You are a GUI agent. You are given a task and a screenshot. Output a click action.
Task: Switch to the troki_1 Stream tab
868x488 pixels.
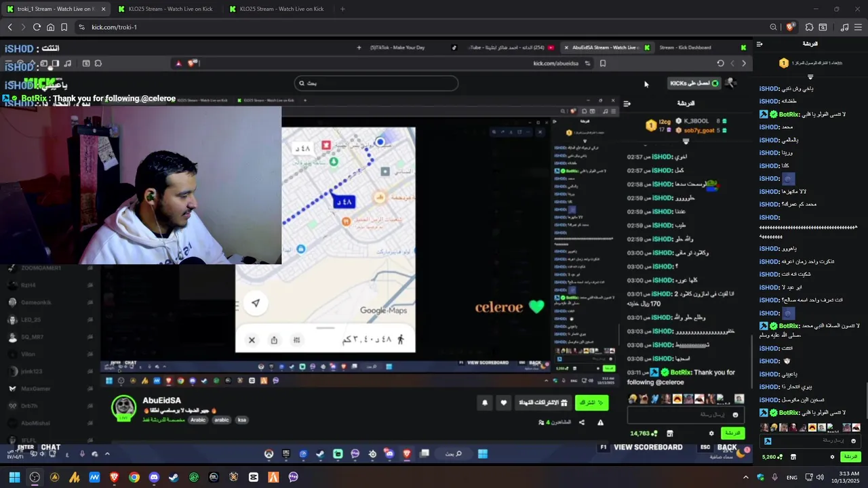click(x=54, y=9)
